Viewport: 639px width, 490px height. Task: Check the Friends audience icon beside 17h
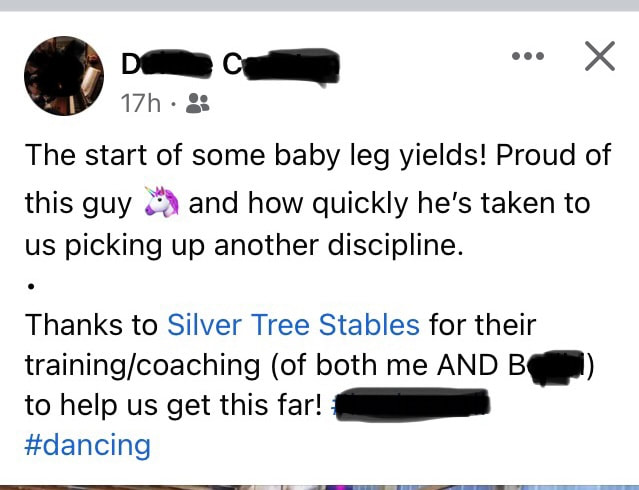(x=198, y=103)
